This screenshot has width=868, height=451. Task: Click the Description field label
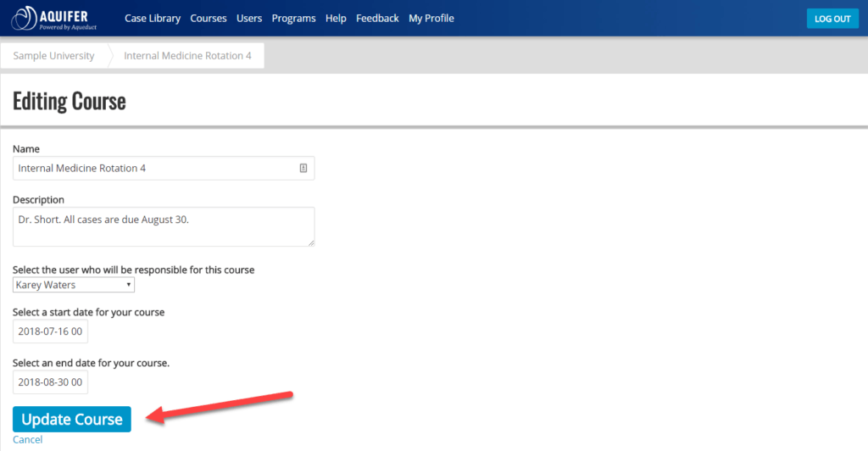click(39, 200)
